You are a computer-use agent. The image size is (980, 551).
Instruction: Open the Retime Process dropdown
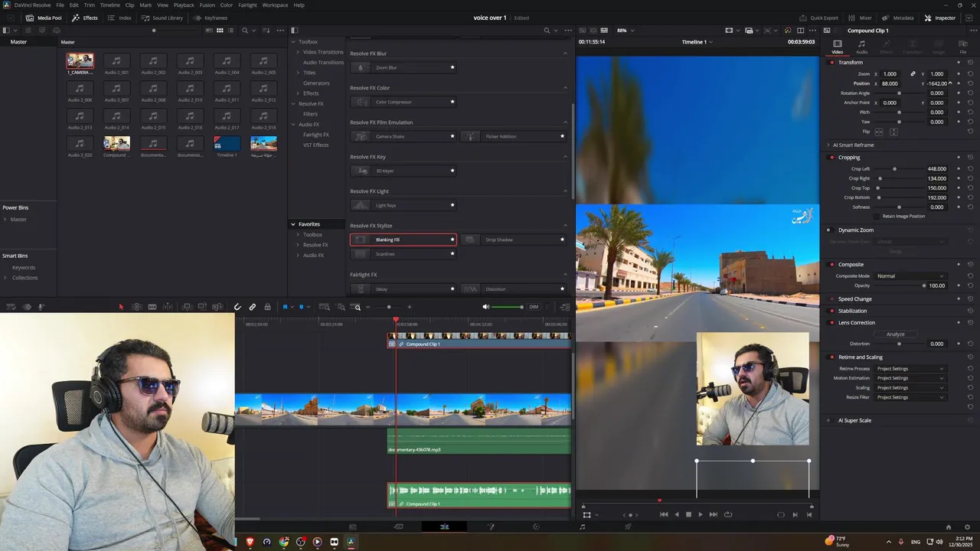coord(910,369)
